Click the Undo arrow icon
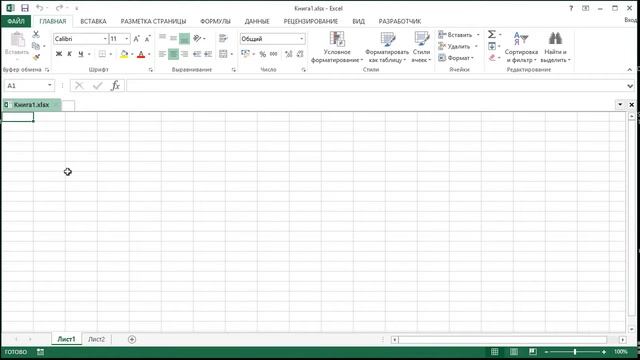Viewport: 640px width, 360px height. (40, 8)
